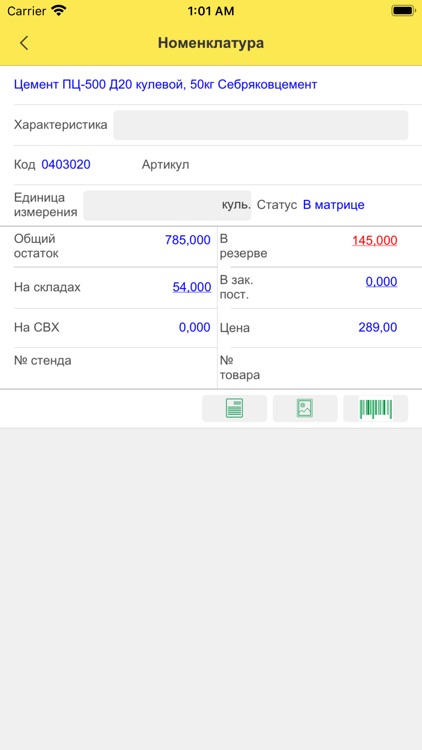Open the В зак. пост. 0,000 link
This screenshot has width=422, height=750.
(381, 282)
